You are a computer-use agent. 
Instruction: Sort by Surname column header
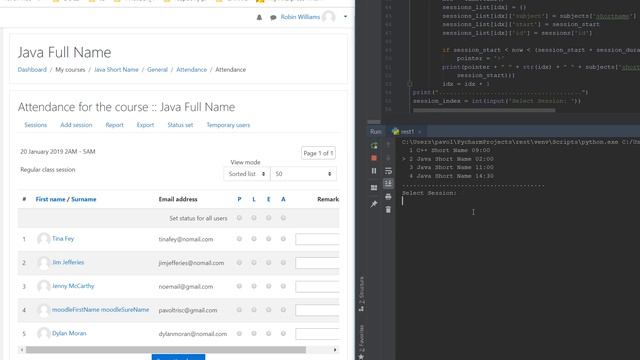[x=84, y=199]
